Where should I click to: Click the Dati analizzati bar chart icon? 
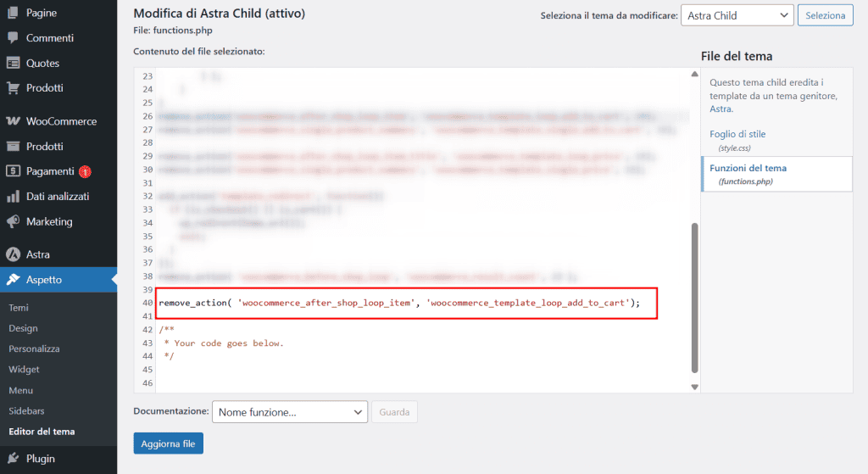coord(13,196)
